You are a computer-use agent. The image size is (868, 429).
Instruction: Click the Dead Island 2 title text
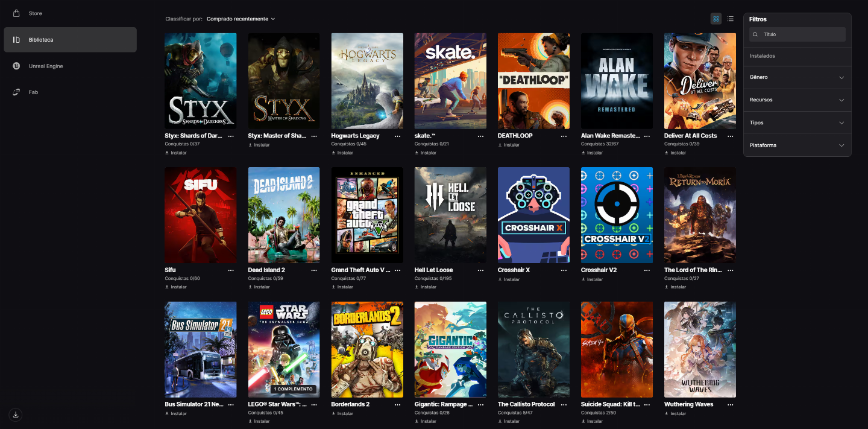pyautogui.click(x=266, y=270)
